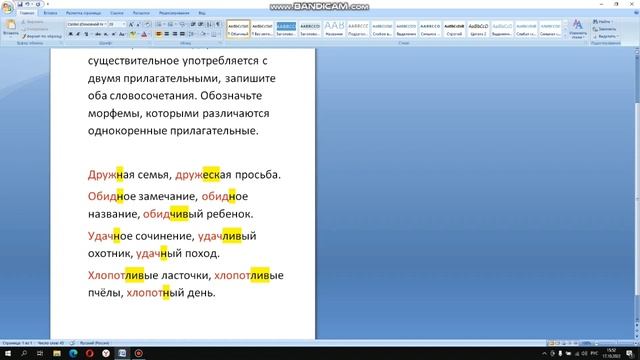This screenshot has height=360, width=640.
Task: Open Изменить стили (Change Styles) menu
Action: tap(578, 29)
